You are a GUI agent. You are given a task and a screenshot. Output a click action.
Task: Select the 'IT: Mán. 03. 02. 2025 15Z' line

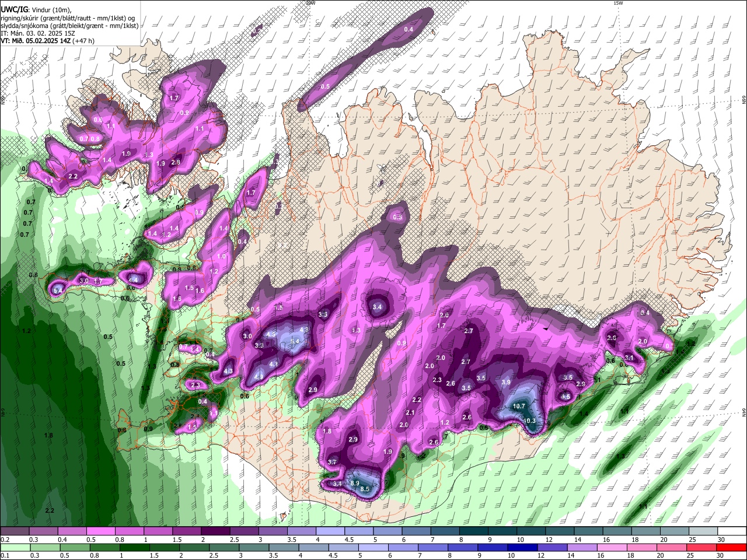tap(38, 33)
